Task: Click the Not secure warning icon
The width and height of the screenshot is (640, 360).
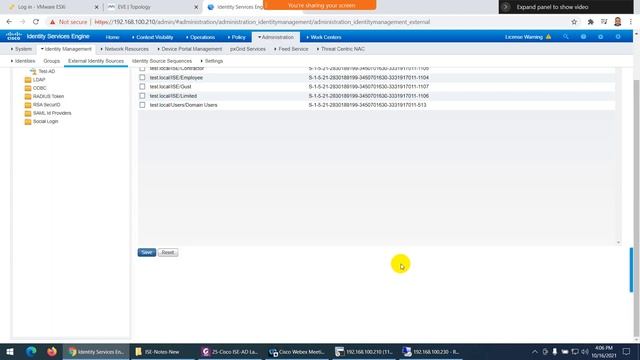Action: click(x=52, y=22)
